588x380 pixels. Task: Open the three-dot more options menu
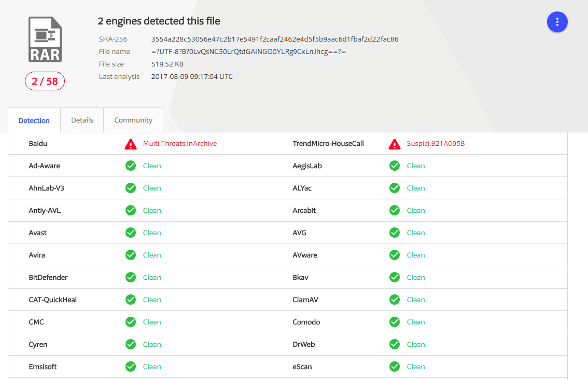coord(557,22)
